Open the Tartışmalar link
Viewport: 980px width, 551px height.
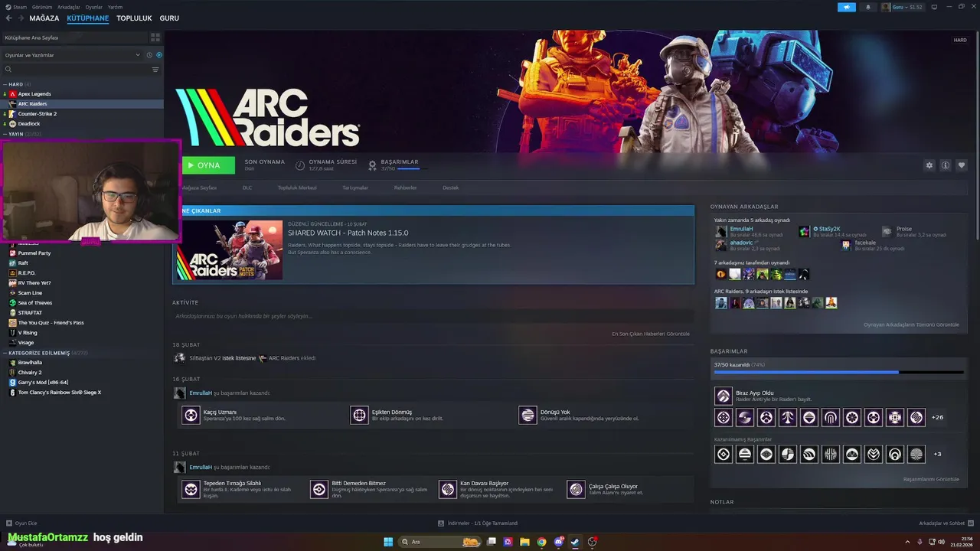pyautogui.click(x=355, y=187)
